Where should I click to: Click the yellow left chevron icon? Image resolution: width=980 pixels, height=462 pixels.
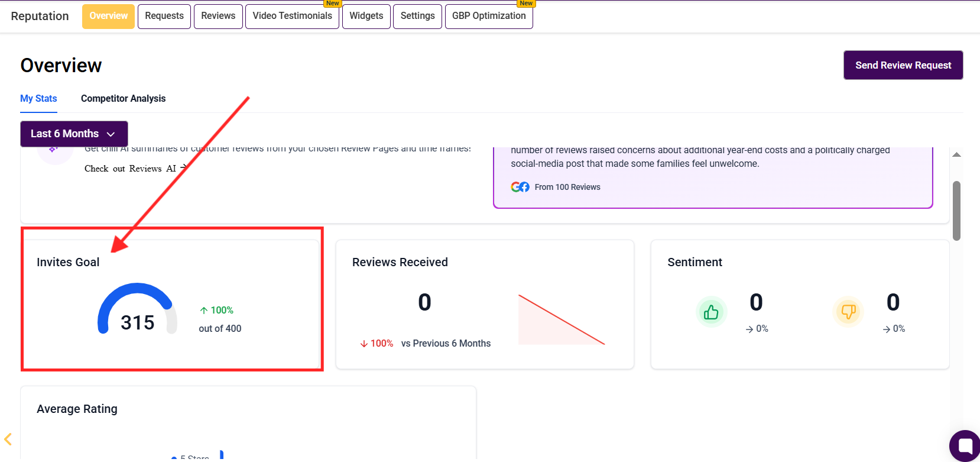[8, 439]
